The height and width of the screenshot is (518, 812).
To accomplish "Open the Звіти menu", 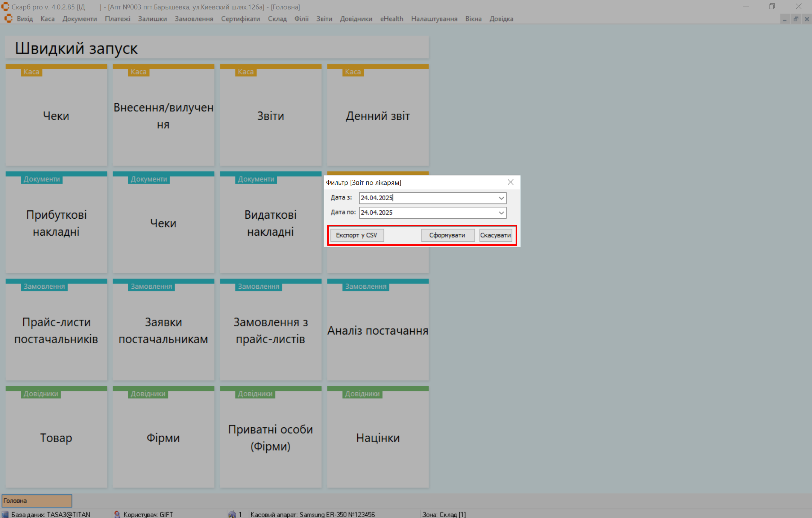I will [x=324, y=19].
